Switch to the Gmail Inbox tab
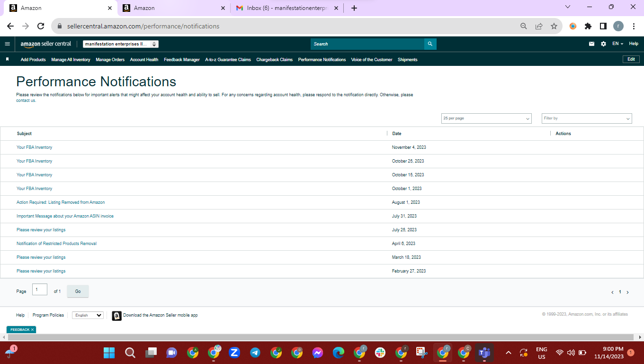Screen dimensions: 644x364 [x=287, y=8]
